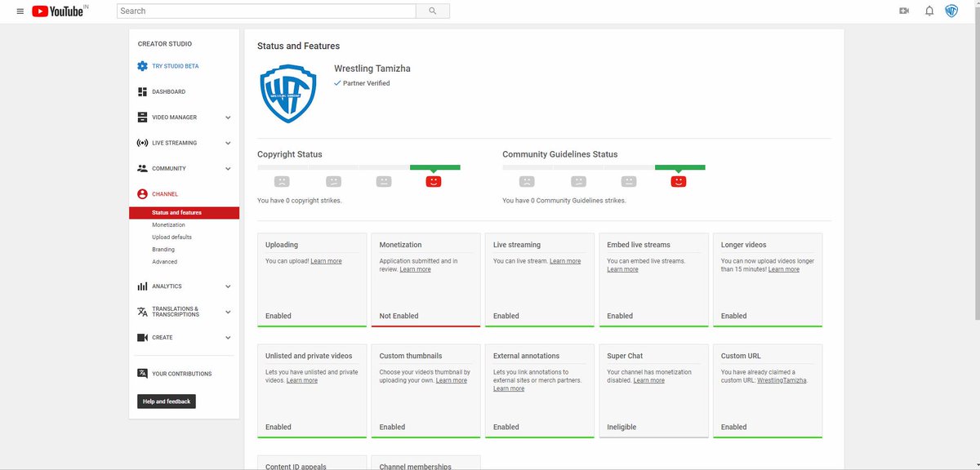This screenshot has width=980, height=470.
Task: Click 'You have 0 copyright strikes.' text
Action: point(300,201)
